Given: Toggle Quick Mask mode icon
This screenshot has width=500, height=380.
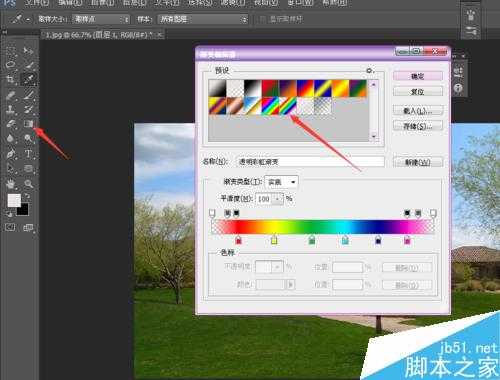Looking at the screenshot, I should point(10,228).
